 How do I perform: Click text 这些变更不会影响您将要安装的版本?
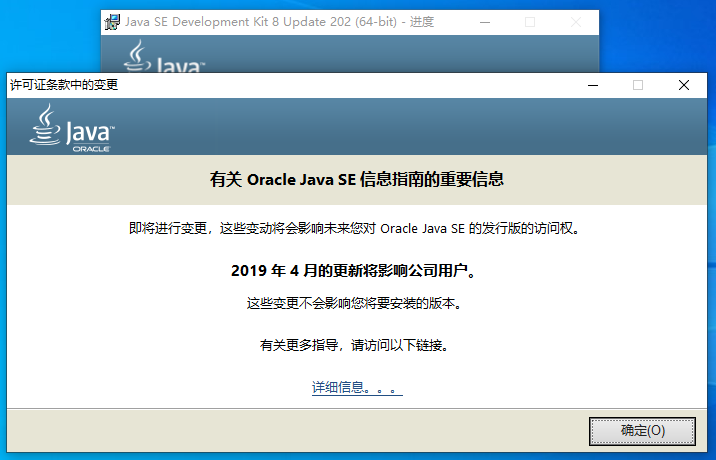[354, 303]
